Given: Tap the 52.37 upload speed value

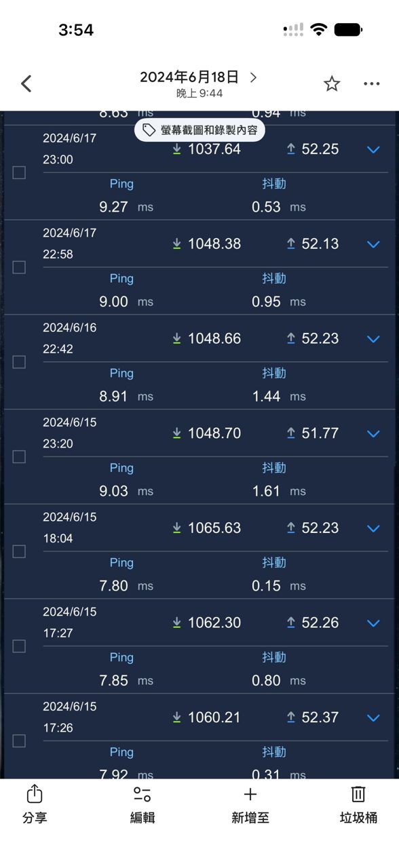Looking at the screenshot, I should pyautogui.click(x=320, y=717).
